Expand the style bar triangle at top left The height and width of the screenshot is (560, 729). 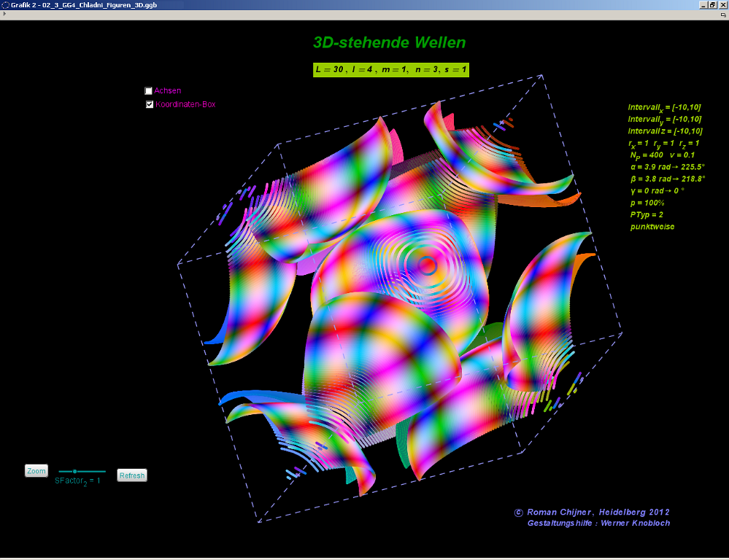click(4, 14)
